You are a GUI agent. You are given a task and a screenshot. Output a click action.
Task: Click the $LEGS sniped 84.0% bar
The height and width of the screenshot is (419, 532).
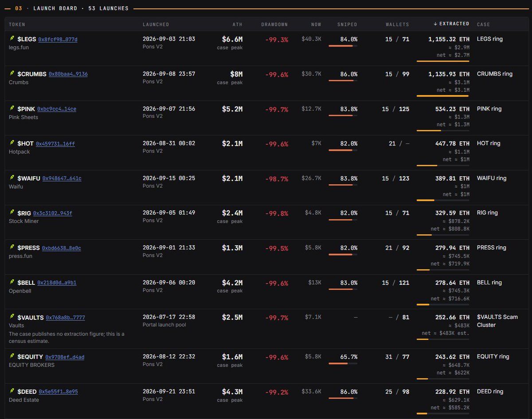pyautogui.click(x=343, y=46)
